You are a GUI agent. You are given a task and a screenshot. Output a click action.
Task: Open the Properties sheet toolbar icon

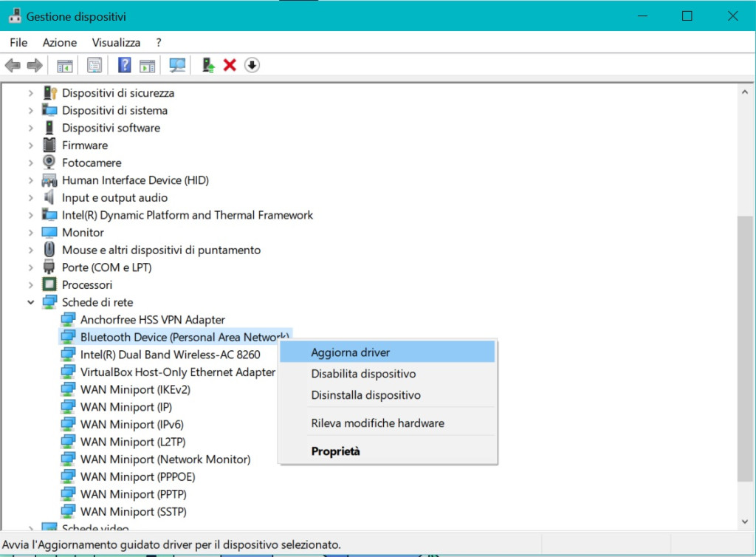tap(94, 65)
